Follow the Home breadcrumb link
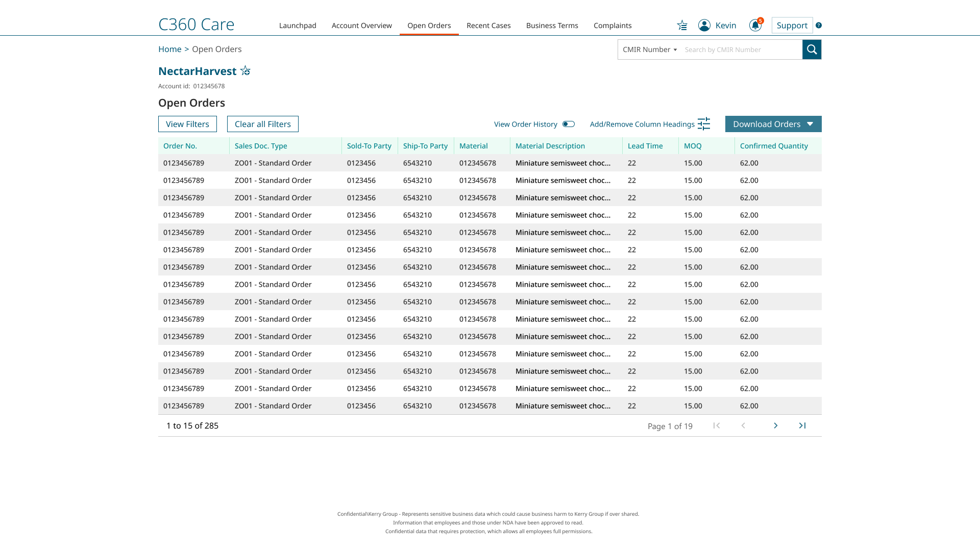Screen dimensions: 980x551 pyautogui.click(x=169, y=49)
